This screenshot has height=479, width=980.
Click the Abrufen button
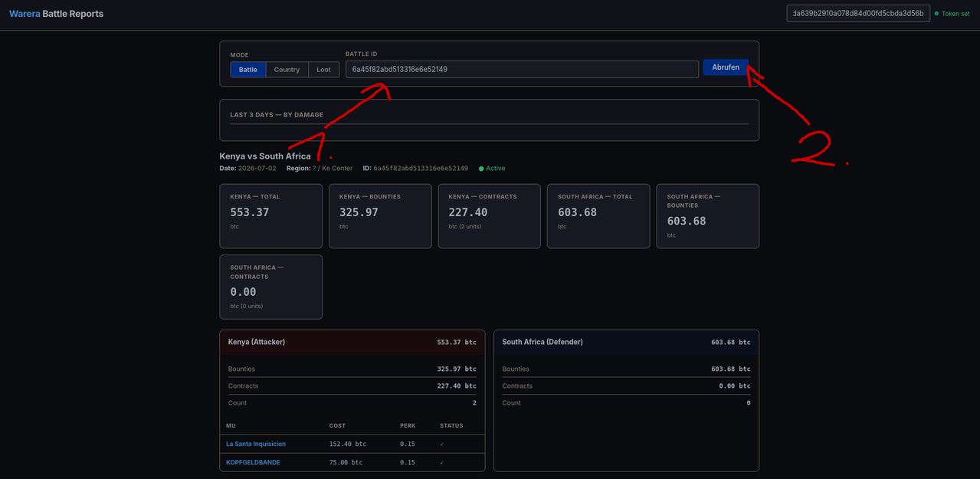[726, 67]
